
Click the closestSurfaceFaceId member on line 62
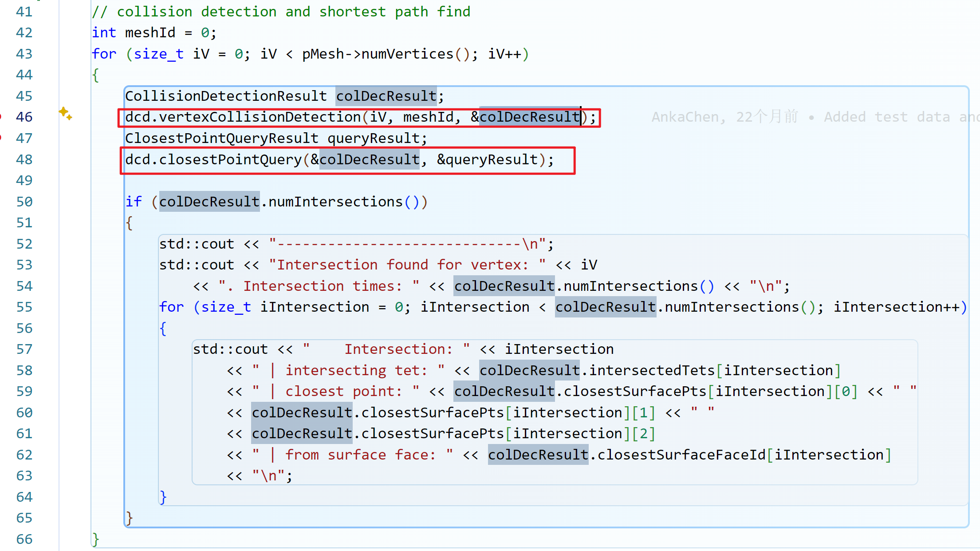point(681,455)
